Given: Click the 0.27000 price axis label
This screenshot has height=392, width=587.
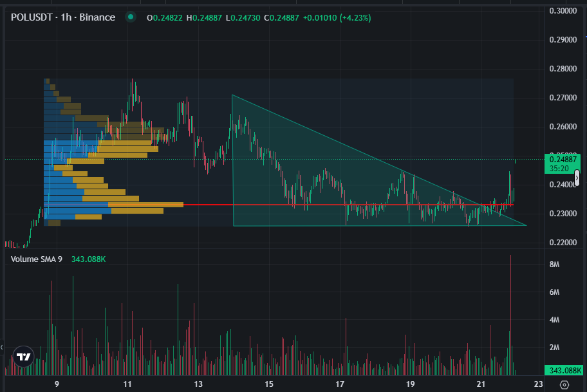Looking at the screenshot, I should pyautogui.click(x=563, y=98).
